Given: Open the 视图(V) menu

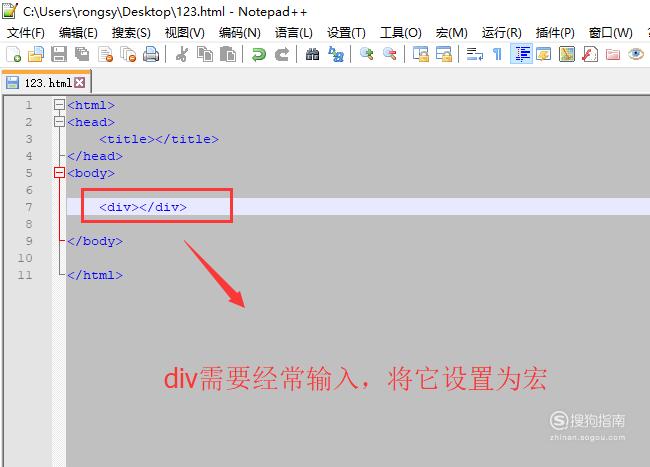Looking at the screenshot, I should (x=184, y=32).
